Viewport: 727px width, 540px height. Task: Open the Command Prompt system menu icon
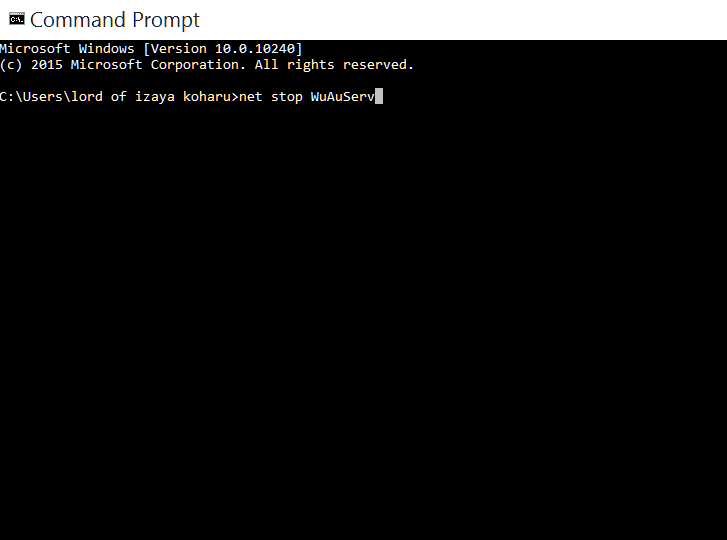(x=17, y=19)
